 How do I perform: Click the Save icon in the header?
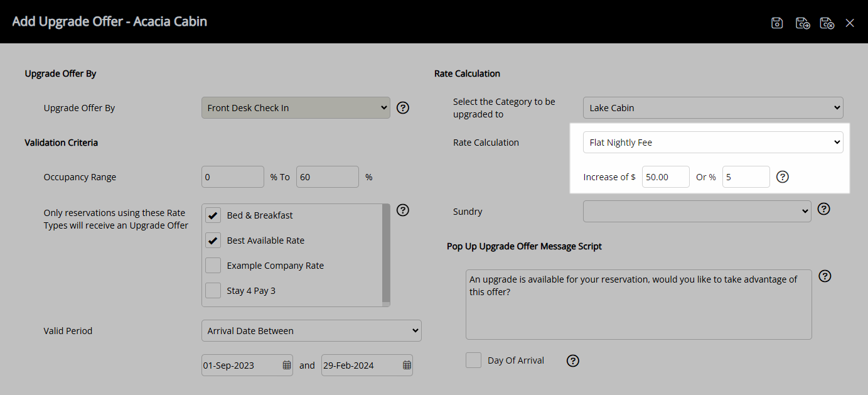tap(777, 23)
